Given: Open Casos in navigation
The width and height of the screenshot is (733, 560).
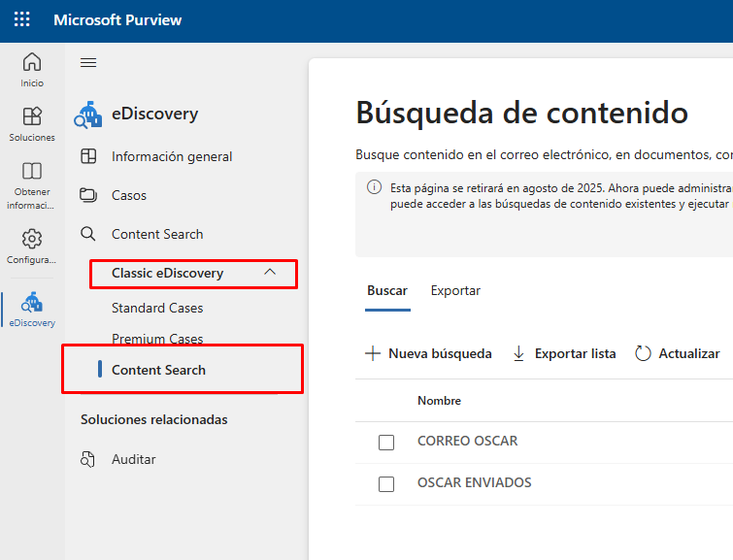Looking at the screenshot, I should (129, 195).
